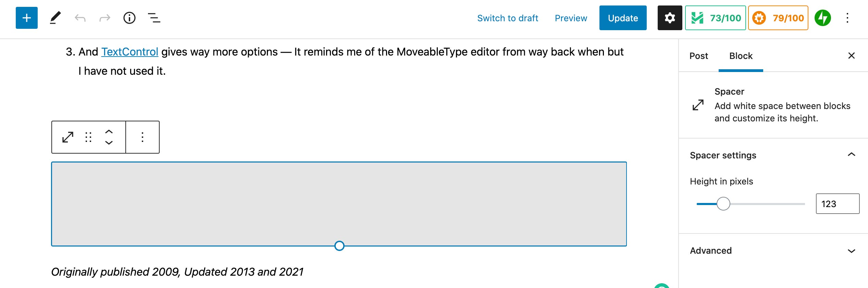The image size is (868, 288).
Task: Open the document Details overview
Action: click(129, 18)
